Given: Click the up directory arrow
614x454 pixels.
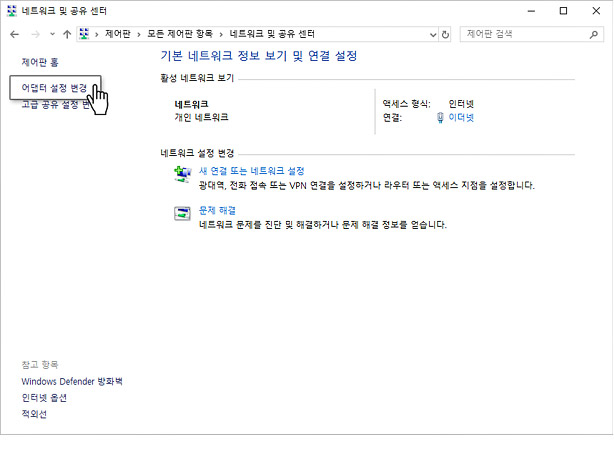Looking at the screenshot, I should click(x=66, y=34).
